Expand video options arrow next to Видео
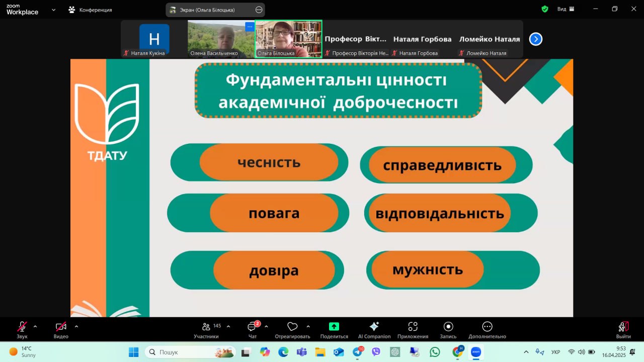 [76, 326]
